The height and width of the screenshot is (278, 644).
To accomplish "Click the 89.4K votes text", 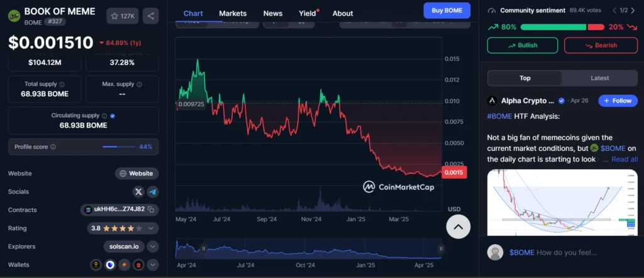I will (586, 10).
